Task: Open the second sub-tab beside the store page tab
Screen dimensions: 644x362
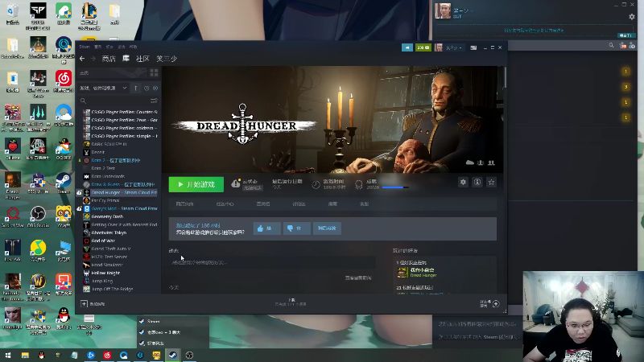Action: (225, 204)
